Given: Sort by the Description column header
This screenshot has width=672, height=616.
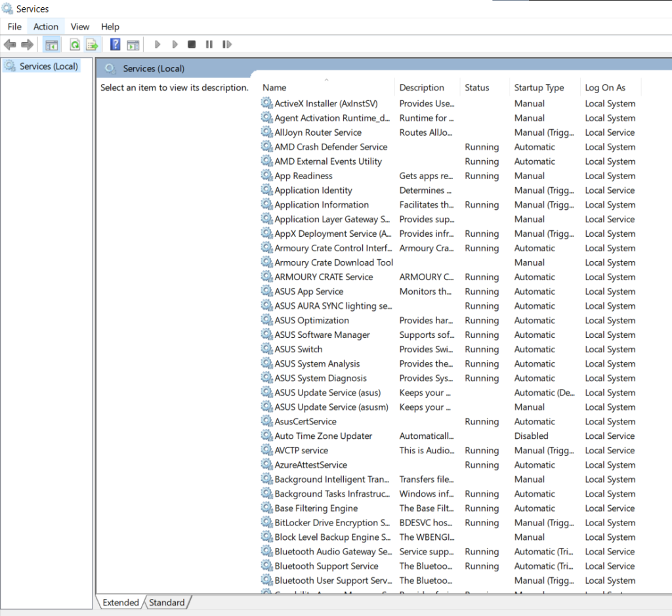Looking at the screenshot, I should click(427, 87).
